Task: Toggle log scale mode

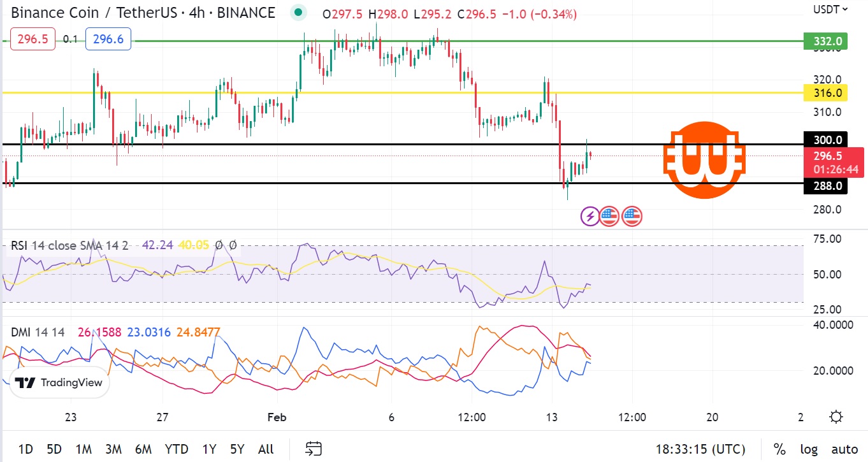Action: tap(809, 449)
